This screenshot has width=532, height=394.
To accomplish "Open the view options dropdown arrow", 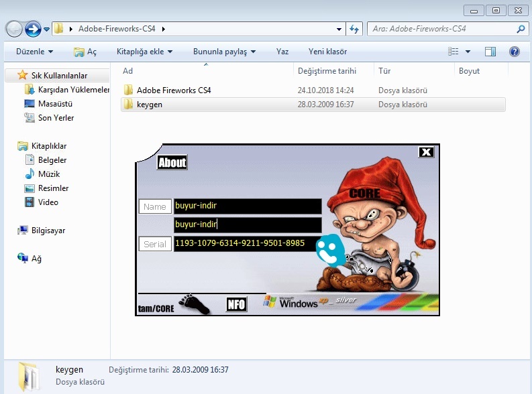I will (x=468, y=52).
